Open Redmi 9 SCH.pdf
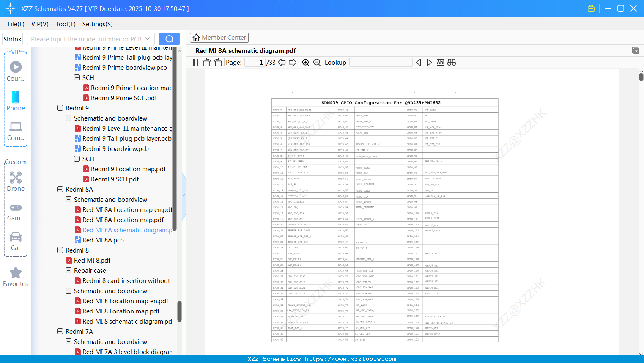This screenshot has height=363, width=644. tap(111, 179)
